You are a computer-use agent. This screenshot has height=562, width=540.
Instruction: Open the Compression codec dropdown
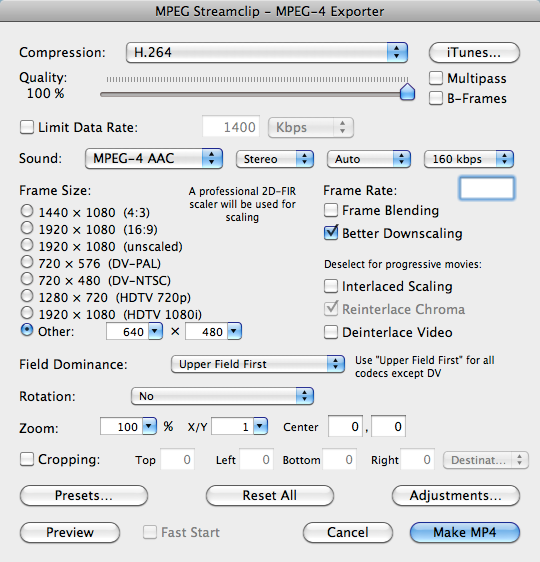(267, 53)
